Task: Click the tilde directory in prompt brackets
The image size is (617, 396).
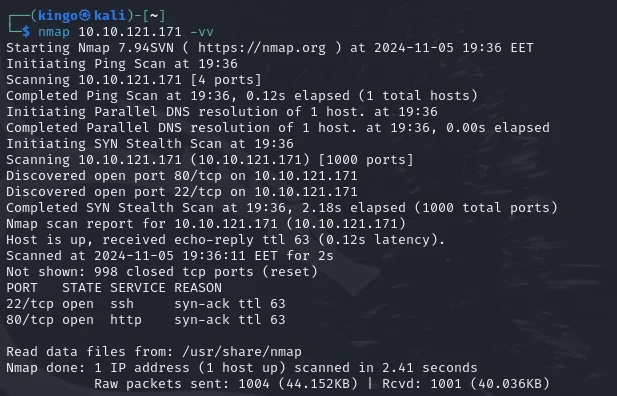Action: point(154,15)
